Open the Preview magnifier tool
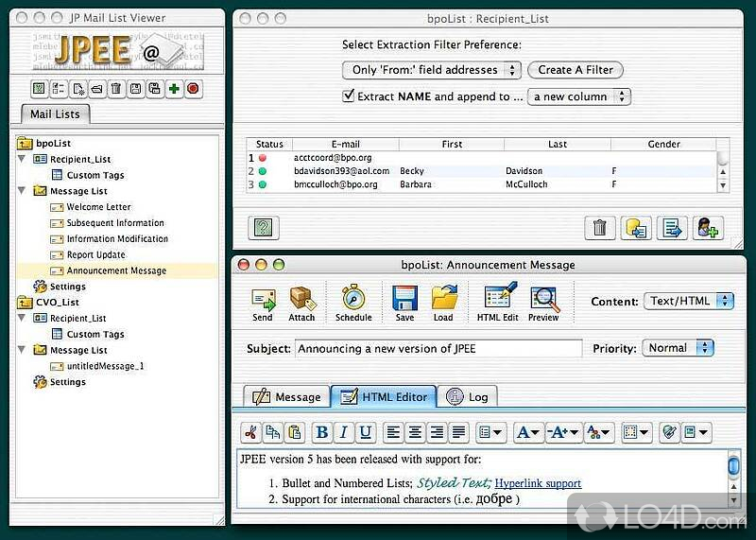 543,301
